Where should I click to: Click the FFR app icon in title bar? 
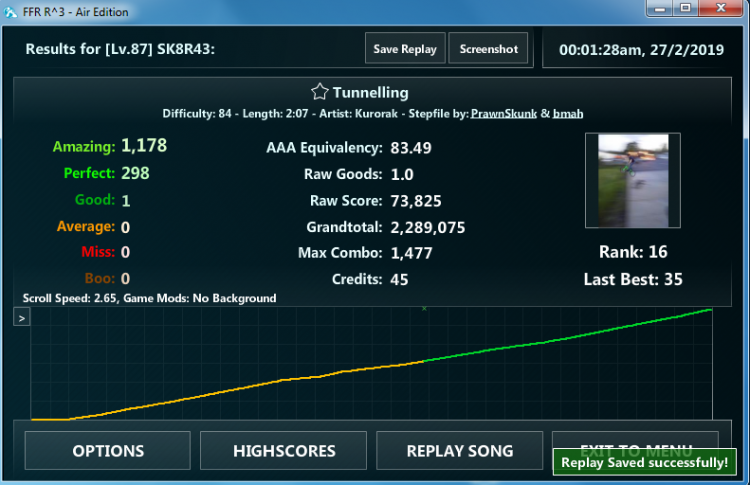coord(12,11)
